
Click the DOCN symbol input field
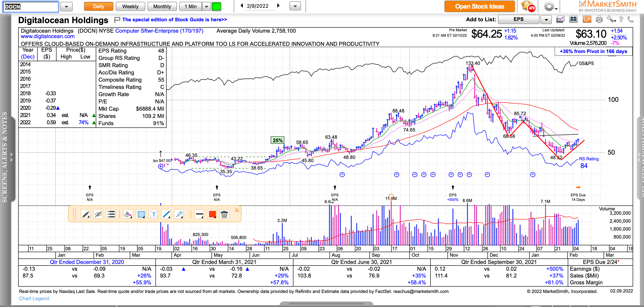[30, 7]
